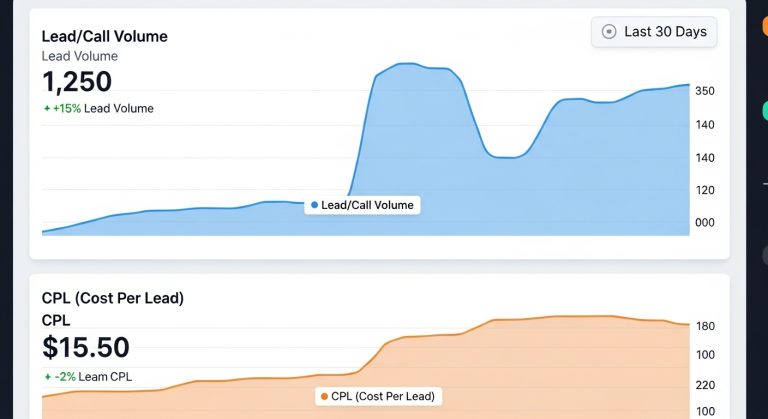Click the 350 label on the lead chart axis
Screen dimensions: 768x419
tap(704, 91)
